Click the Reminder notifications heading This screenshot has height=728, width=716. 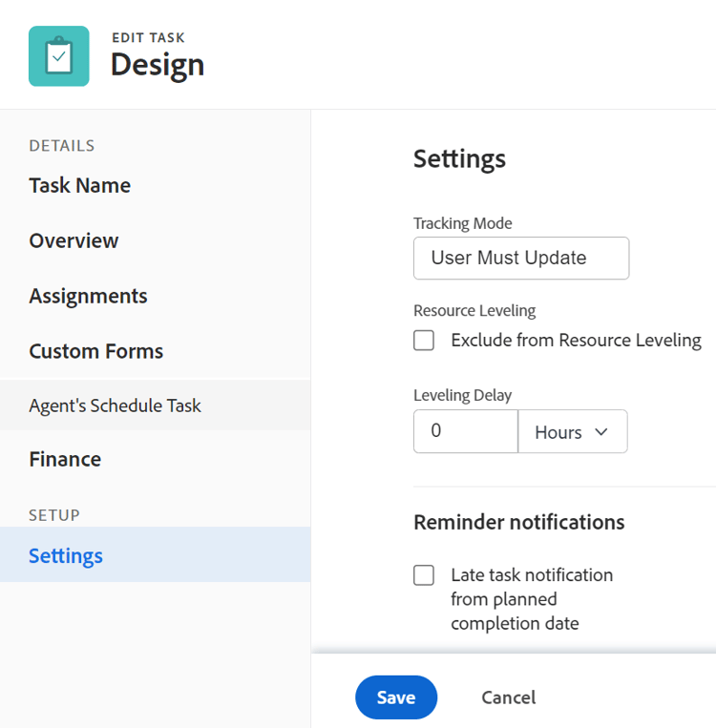tap(519, 522)
